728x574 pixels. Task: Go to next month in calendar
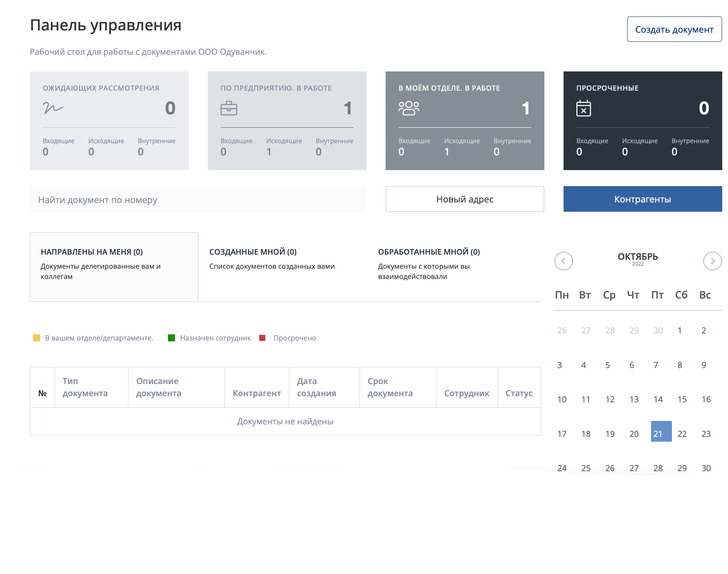(712, 261)
